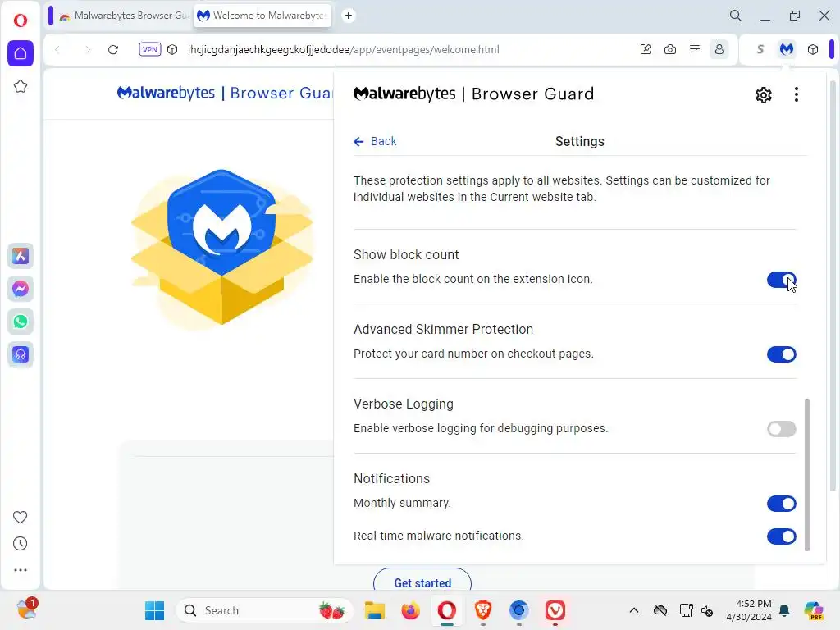840x630 pixels.
Task: Click the S extension icon
Action: click(x=760, y=49)
